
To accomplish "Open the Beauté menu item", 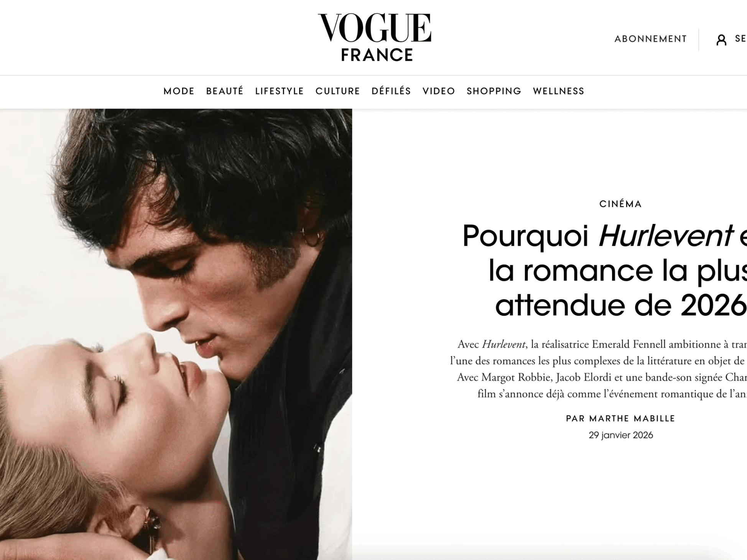I will click(225, 91).
